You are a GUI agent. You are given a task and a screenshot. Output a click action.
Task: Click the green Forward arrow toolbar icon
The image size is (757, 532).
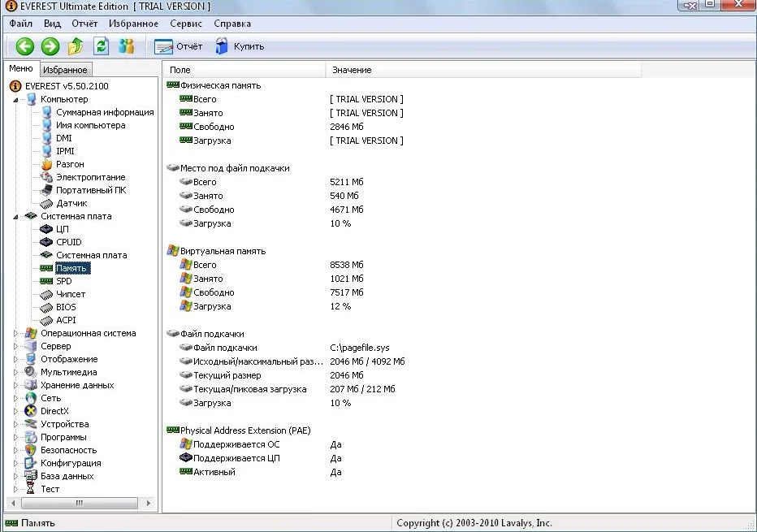[x=50, y=47]
